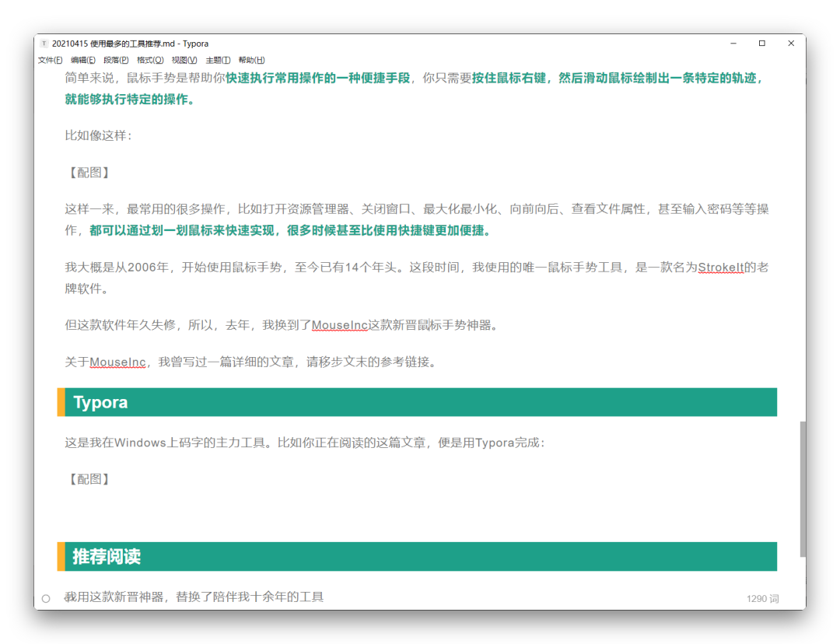Click the 比如像这样 line

[x=98, y=135]
